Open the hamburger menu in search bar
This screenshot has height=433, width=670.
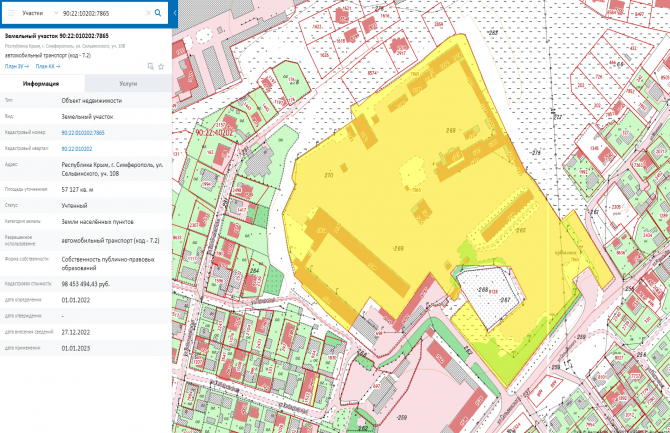11,13
